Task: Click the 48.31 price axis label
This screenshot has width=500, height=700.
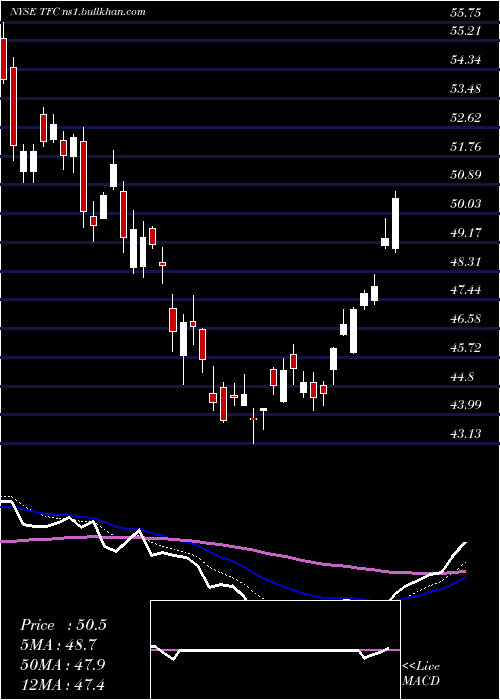Action: click(x=466, y=261)
